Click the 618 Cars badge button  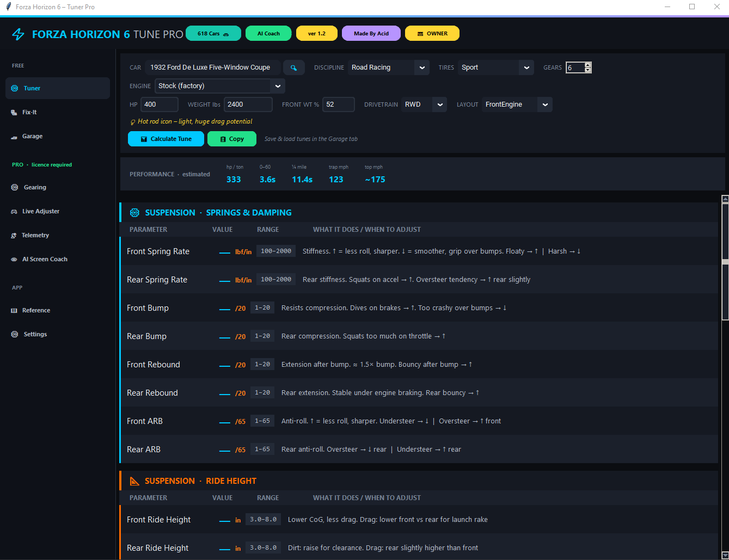213,33
